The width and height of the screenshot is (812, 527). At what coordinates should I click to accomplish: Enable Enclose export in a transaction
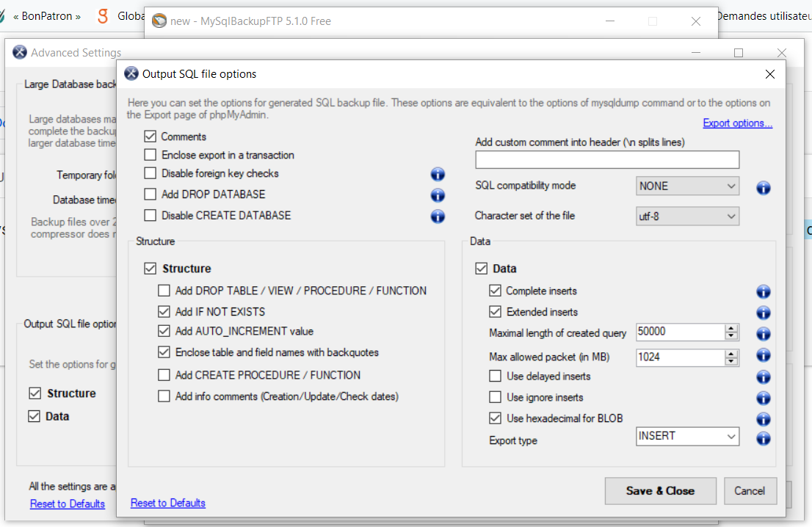tap(151, 155)
